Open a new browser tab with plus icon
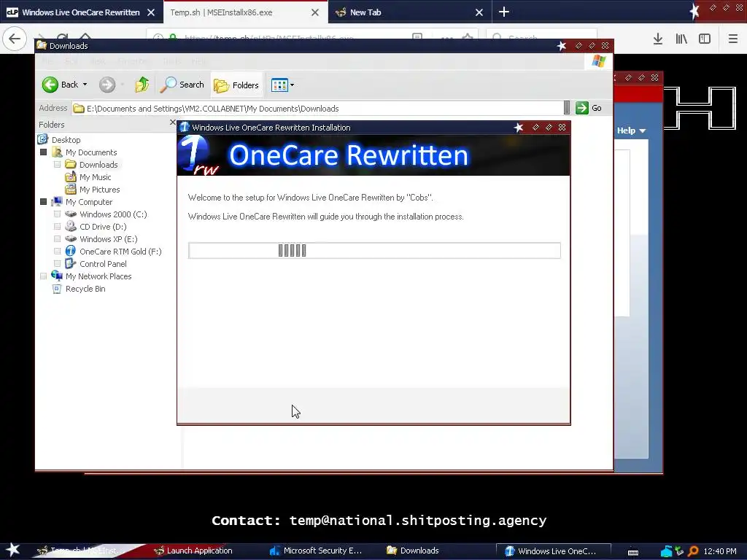747x560 pixels. [x=504, y=12]
